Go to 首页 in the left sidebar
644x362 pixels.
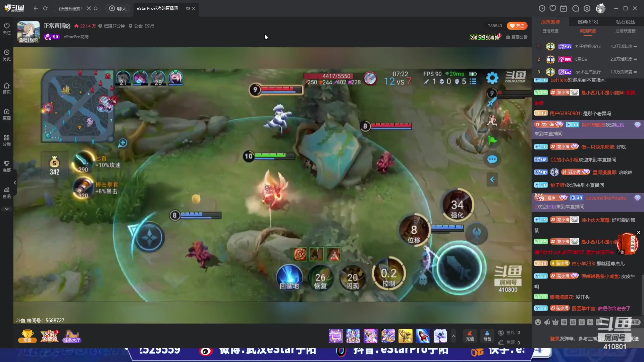click(x=7, y=88)
